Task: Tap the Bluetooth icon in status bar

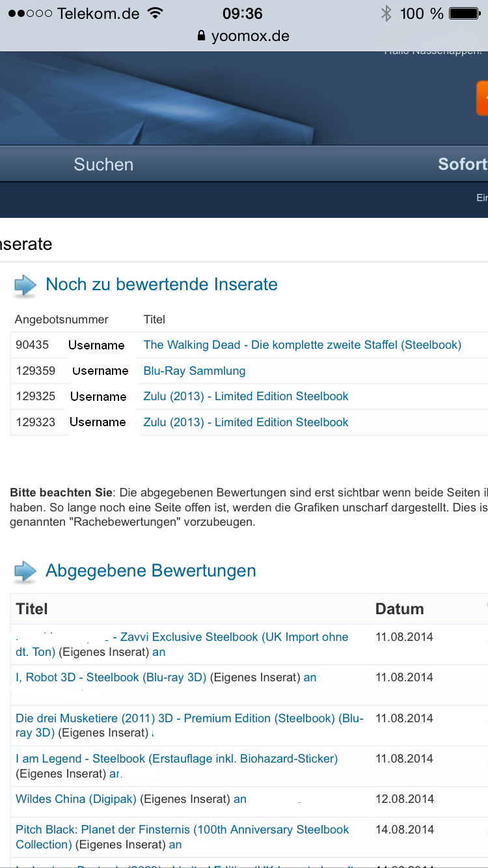Action: click(x=386, y=13)
